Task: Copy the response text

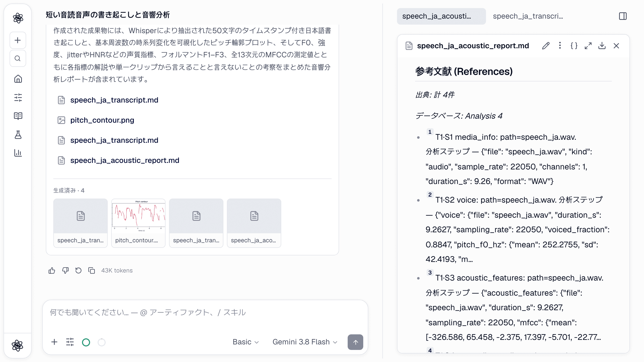Action: (x=92, y=270)
